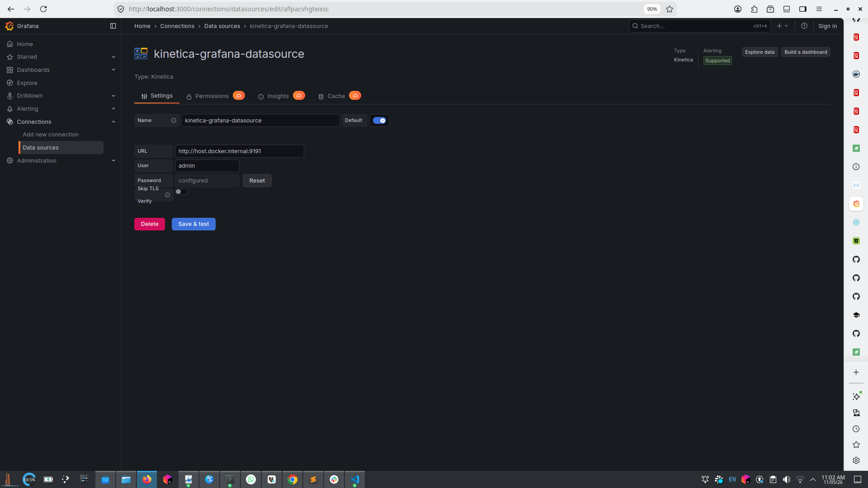868x488 pixels.
Task: Focus the Grafana Search box
Action: point(700,26)
